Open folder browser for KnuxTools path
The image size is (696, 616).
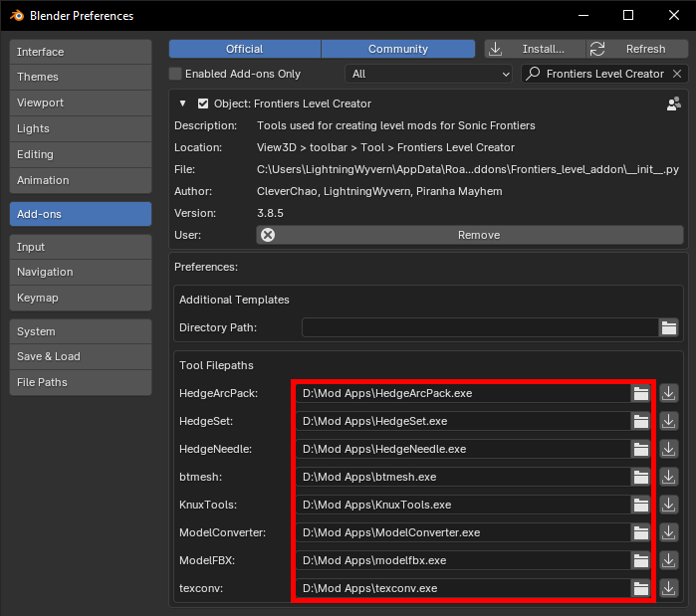pyautogui.click(x=640, y=505)
